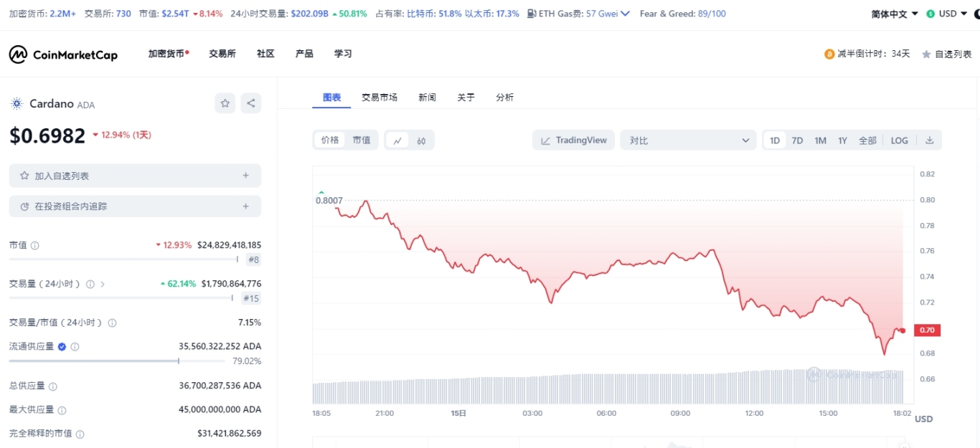Open the USD currency dropdown
The width and height of the screenshot is (980, 448).
click(x=948, y=14)
